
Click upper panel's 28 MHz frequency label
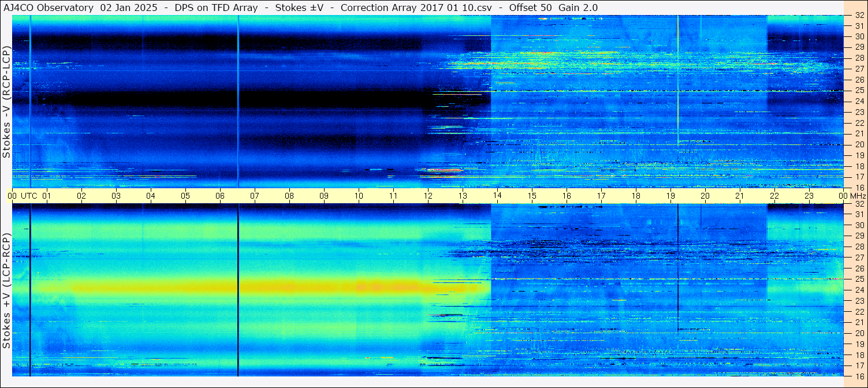[x=859, y=58]
